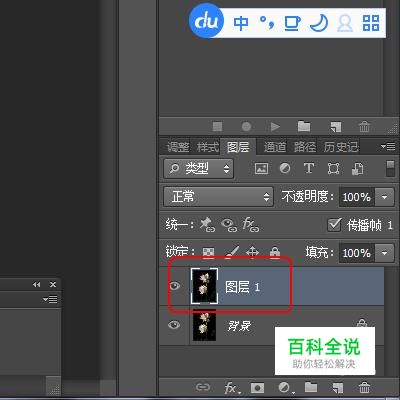This screenshot has width=400, height=400.
Task: Open the input method toolbox grid icon
Action: click(x=371, y=23)
